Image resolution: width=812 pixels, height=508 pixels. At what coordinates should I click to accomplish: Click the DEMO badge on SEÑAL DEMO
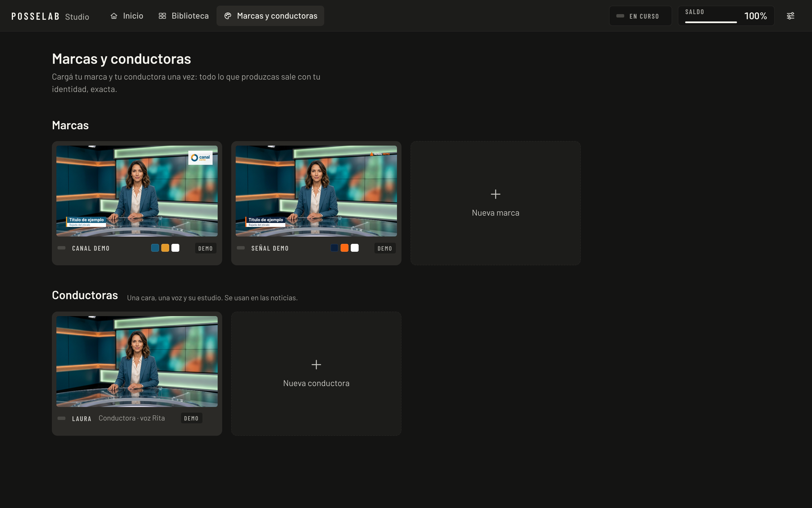385,248
